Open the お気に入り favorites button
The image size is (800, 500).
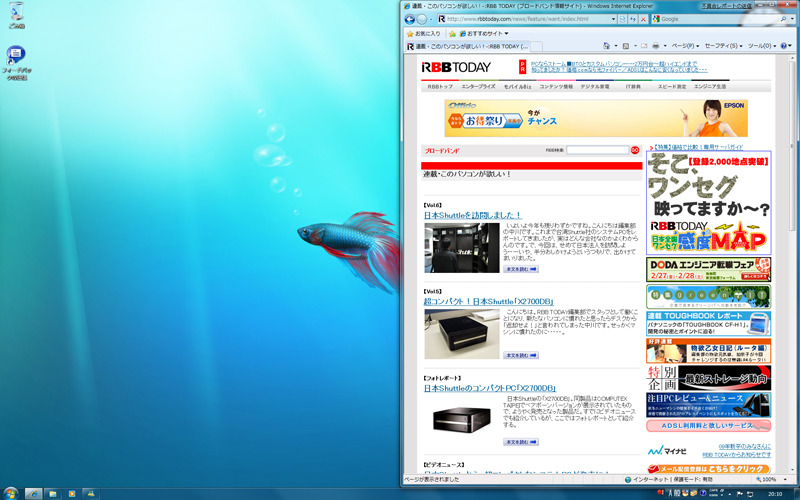pyautogui.click(x=423, y=34)
